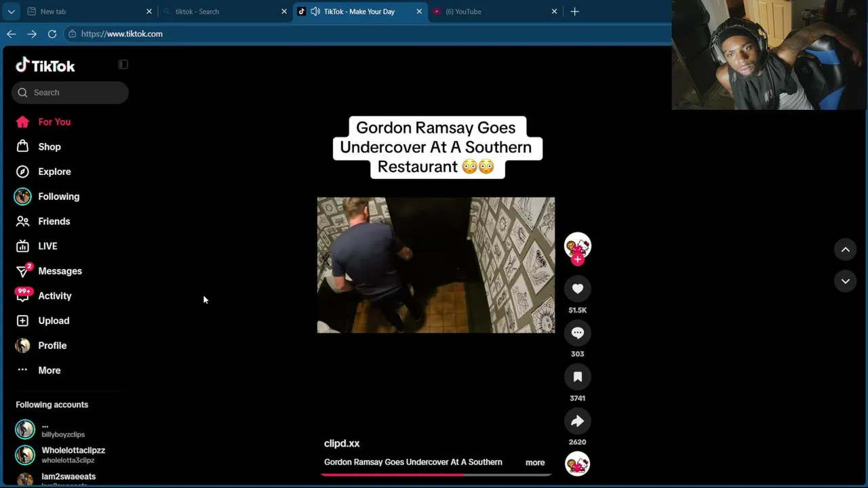This screenshot has height=488, width=868.
Task: Click the 2620 shares count
Action: [578, 442]
